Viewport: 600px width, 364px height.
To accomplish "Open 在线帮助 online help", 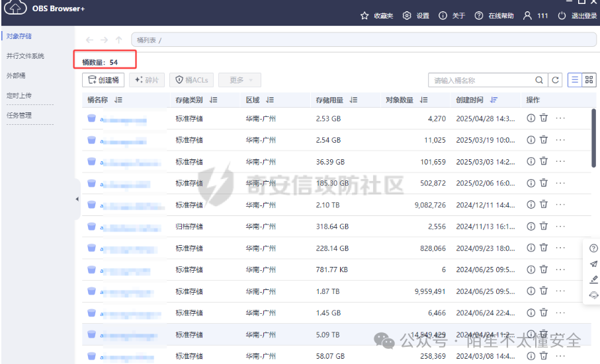I will coord(494,16).
